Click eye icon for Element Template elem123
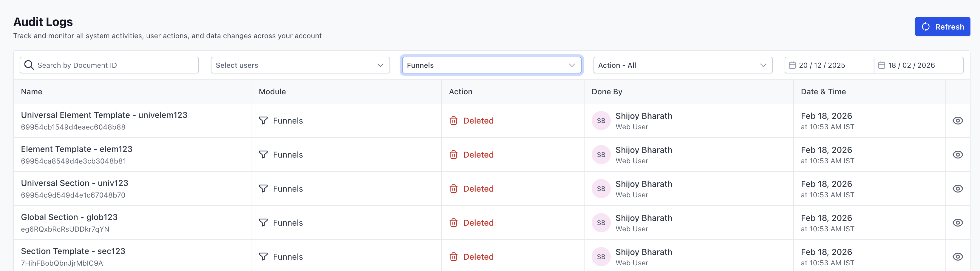The width and height of the screenshot is (980, 271). coord(958,155)
